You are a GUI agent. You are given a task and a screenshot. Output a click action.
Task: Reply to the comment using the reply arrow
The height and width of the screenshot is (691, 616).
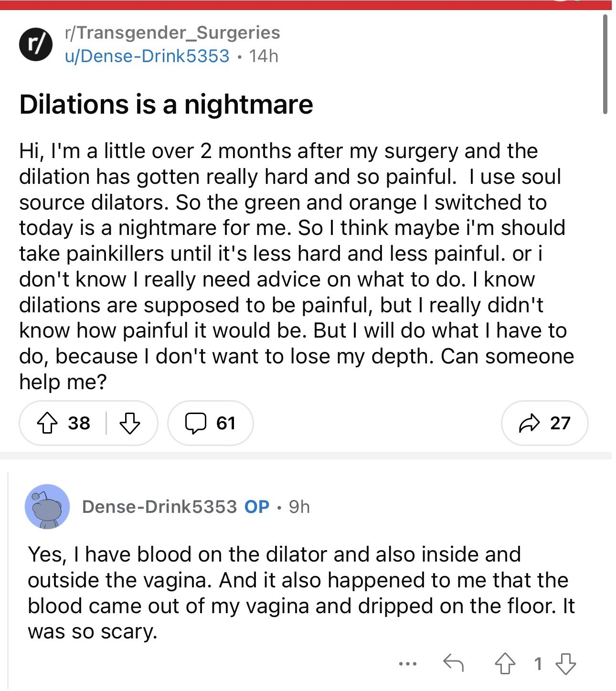453,663
